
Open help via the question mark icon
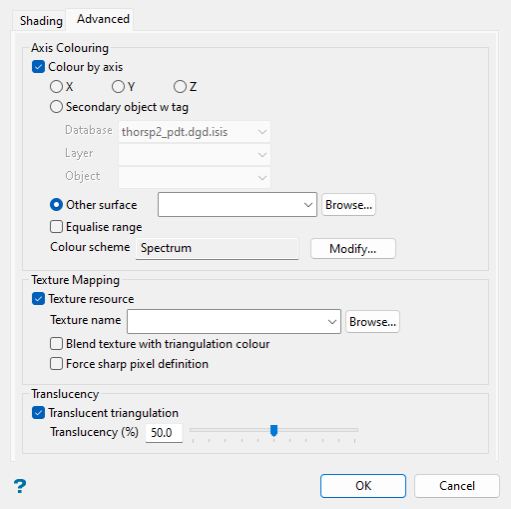pyautogui.click(x=20, y=486)
